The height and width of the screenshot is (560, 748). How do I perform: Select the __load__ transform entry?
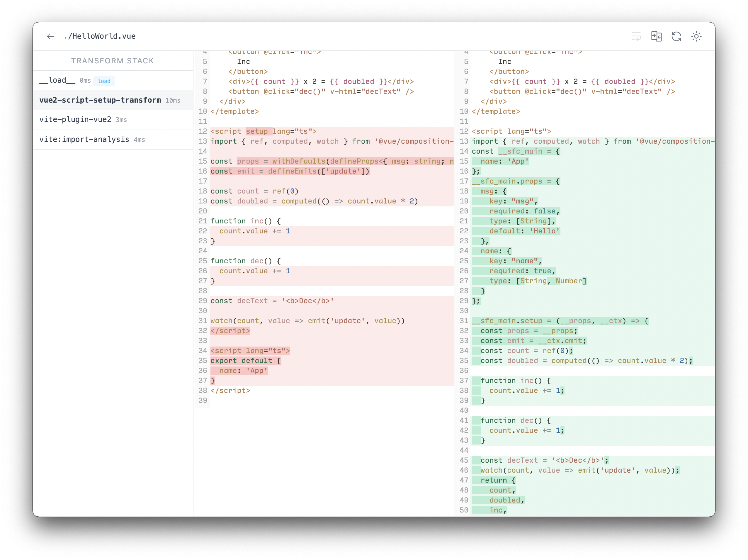point(113,81)
